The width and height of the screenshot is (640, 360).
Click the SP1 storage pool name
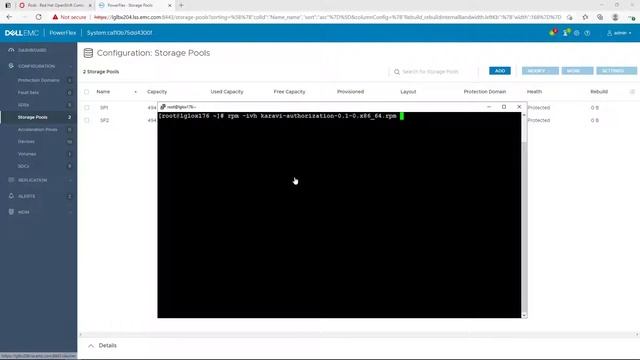[x=104, y=108]
